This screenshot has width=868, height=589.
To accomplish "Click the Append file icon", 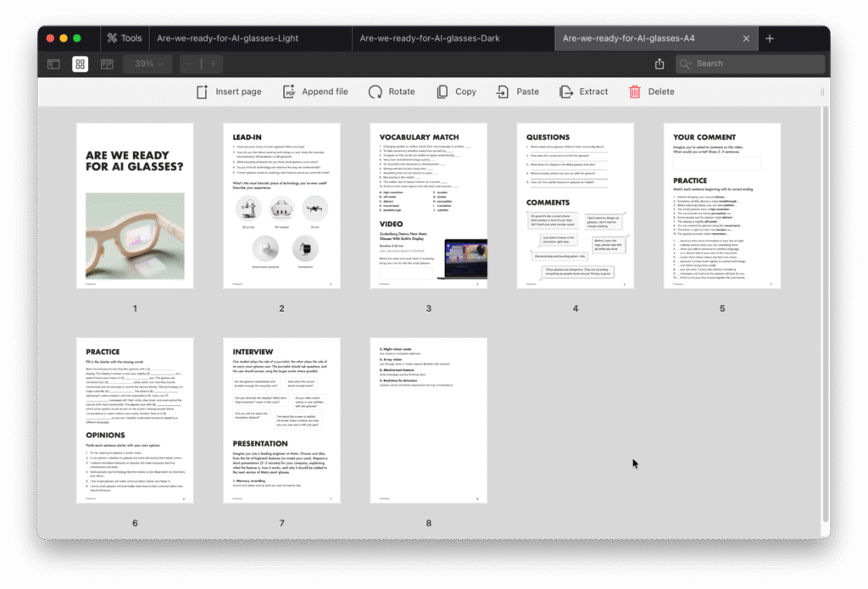I will click(289, 92).
